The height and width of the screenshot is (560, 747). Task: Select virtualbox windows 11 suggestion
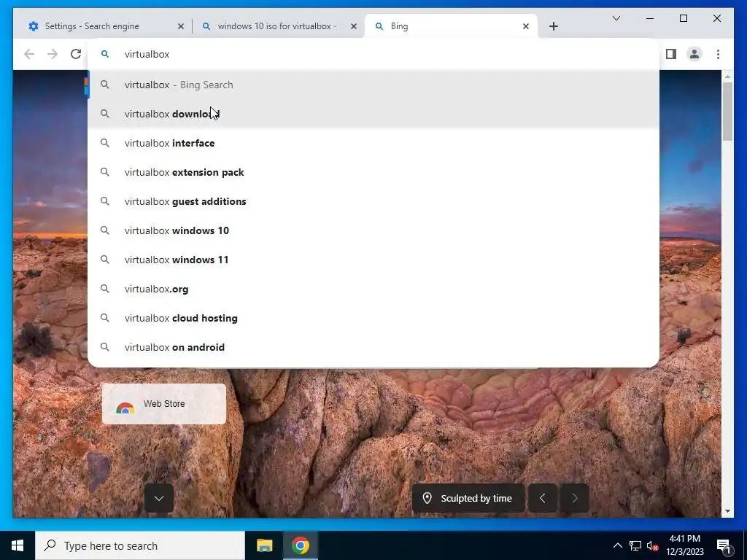point(373,260)
